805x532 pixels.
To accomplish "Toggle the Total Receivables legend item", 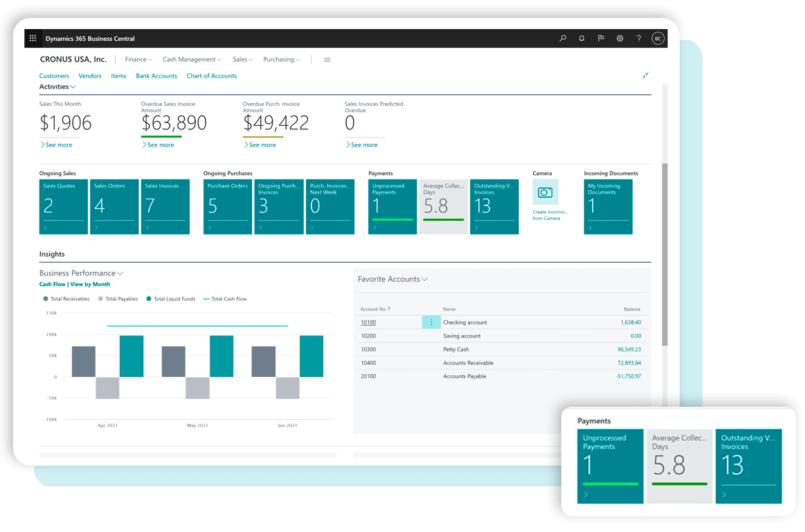I will (x=66, y=298).
